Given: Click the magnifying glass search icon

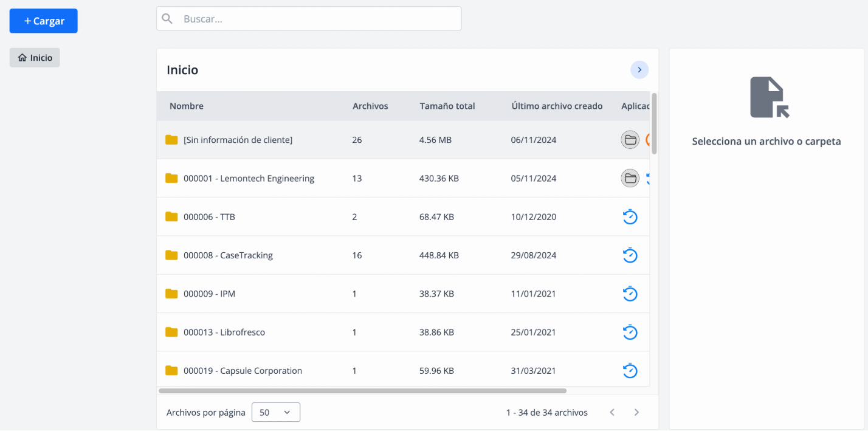Looking at the screenshot, I should [x=168, y=19].
